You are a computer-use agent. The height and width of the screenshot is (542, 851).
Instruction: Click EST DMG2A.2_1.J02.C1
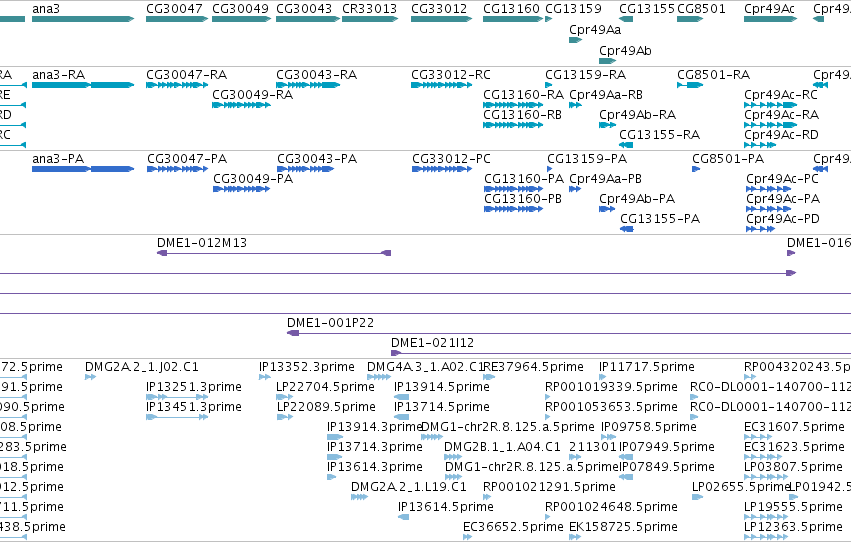[x=91, y=377]
